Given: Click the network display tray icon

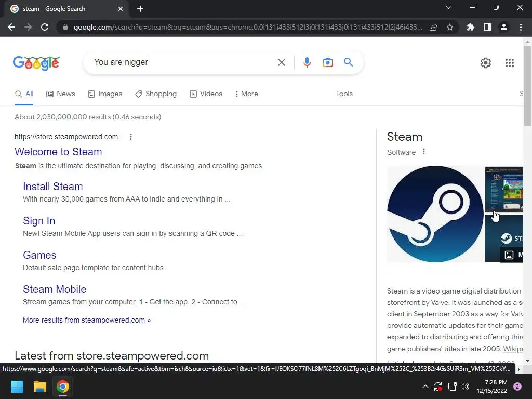Looking at the screenshot, I should 452,387.
